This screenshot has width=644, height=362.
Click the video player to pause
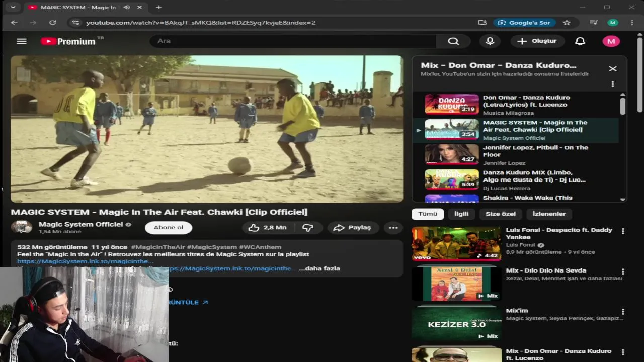click(x=207, y=129)
